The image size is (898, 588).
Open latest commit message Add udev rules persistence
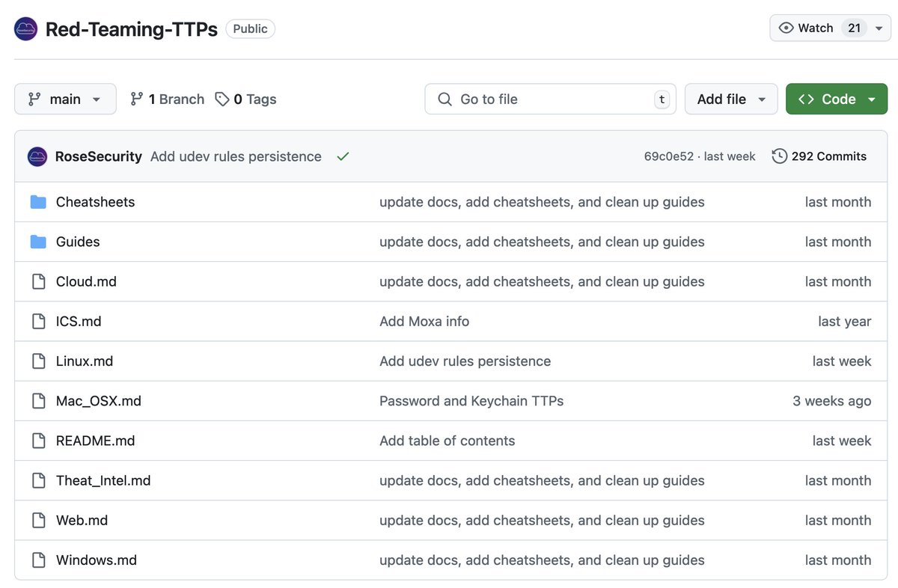pos(236,156)
